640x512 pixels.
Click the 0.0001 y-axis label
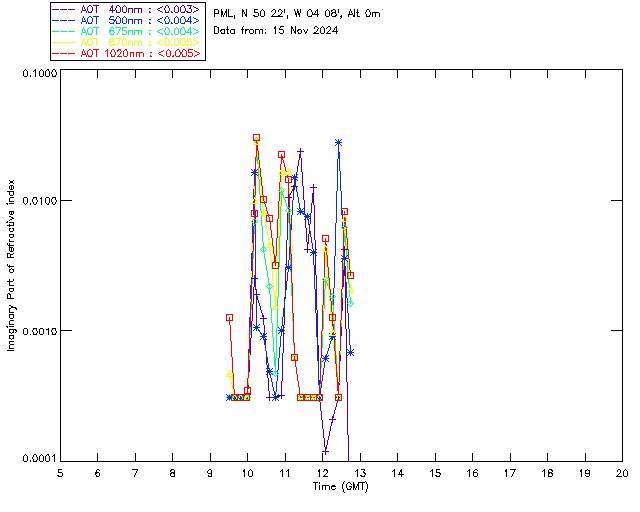(39, 458)
